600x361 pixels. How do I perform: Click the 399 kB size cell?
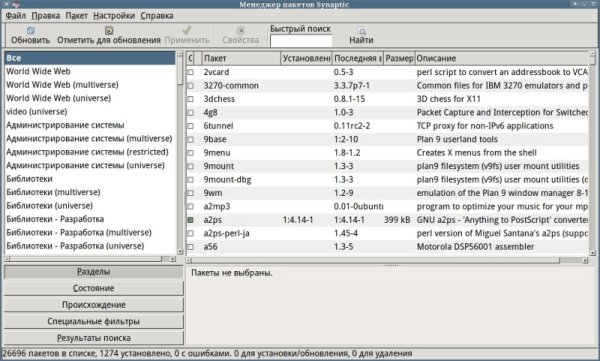(397, 220)
